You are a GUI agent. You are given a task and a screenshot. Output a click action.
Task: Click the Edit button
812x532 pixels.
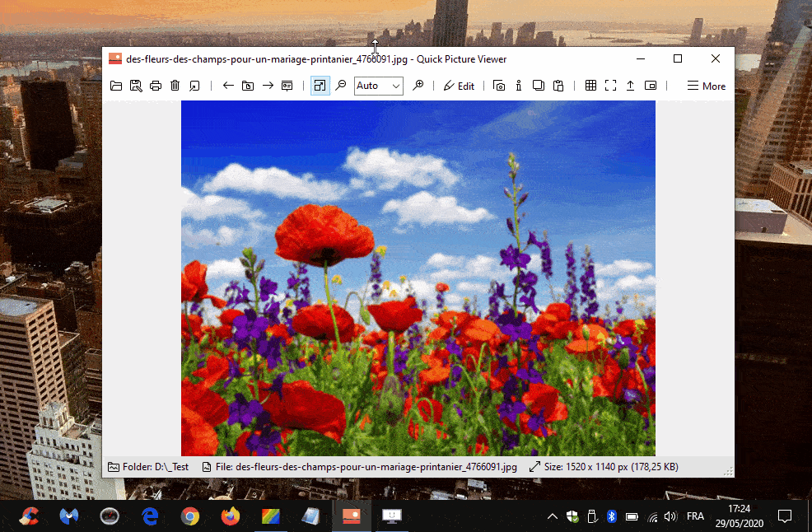coord(459,86)
